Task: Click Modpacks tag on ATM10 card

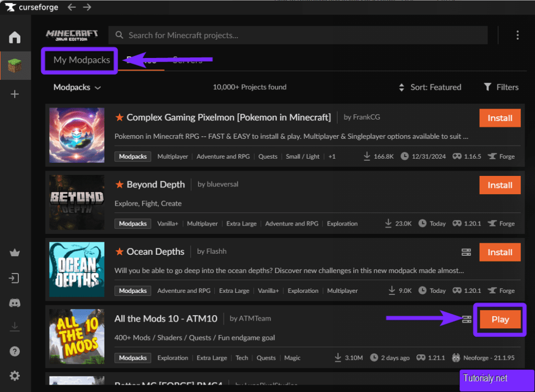Action: (x=133, y=358)
